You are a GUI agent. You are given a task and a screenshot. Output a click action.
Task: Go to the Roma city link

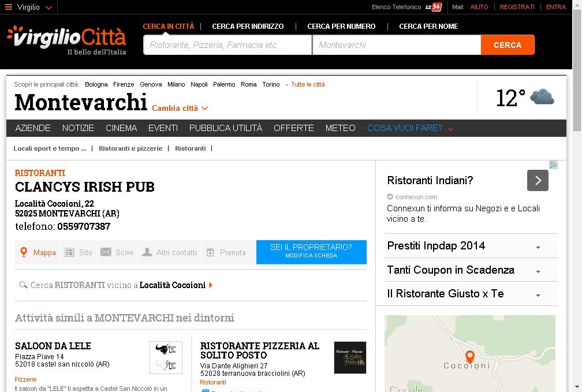pyautogui.click(x=249, y=84)
